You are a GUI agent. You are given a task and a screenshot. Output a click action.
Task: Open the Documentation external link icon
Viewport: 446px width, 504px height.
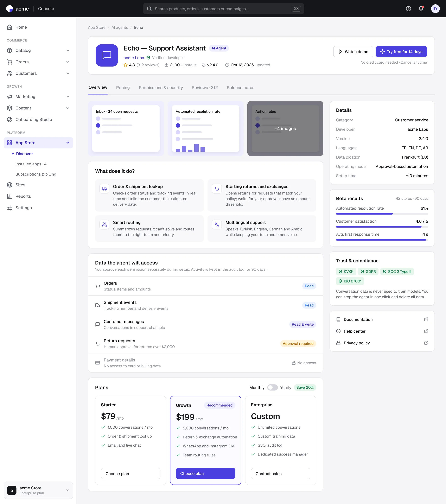[426, 319]
